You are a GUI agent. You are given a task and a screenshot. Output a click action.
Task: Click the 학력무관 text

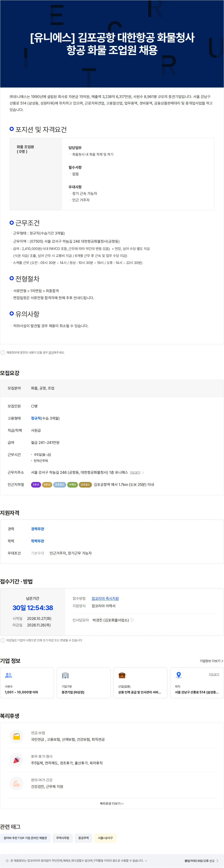click(37, 541)
